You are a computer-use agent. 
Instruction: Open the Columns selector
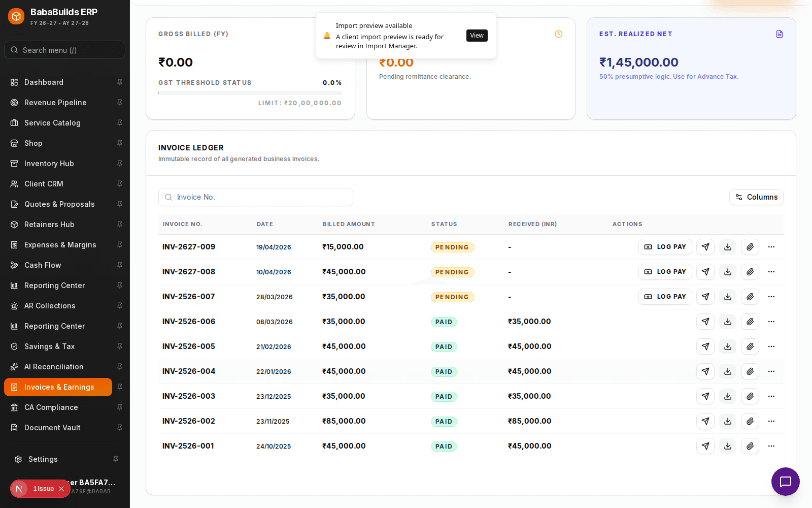pos(756,197)
